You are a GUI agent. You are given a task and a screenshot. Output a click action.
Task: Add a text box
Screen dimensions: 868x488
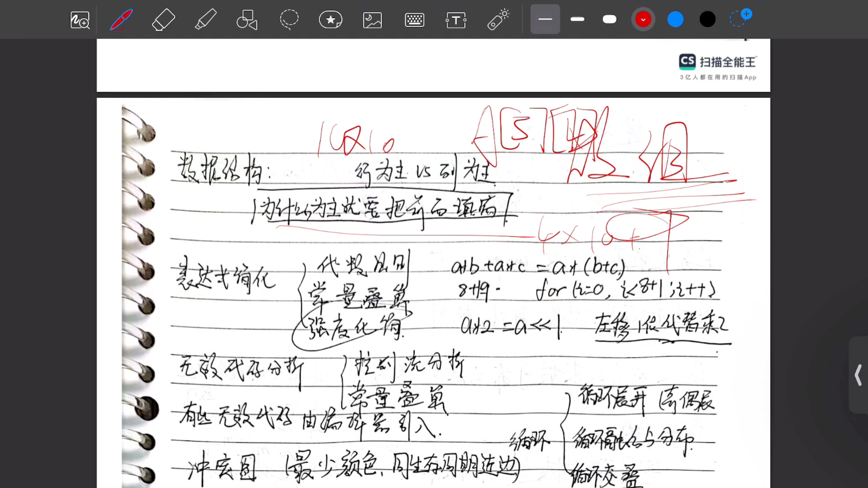tap(456, 20)
